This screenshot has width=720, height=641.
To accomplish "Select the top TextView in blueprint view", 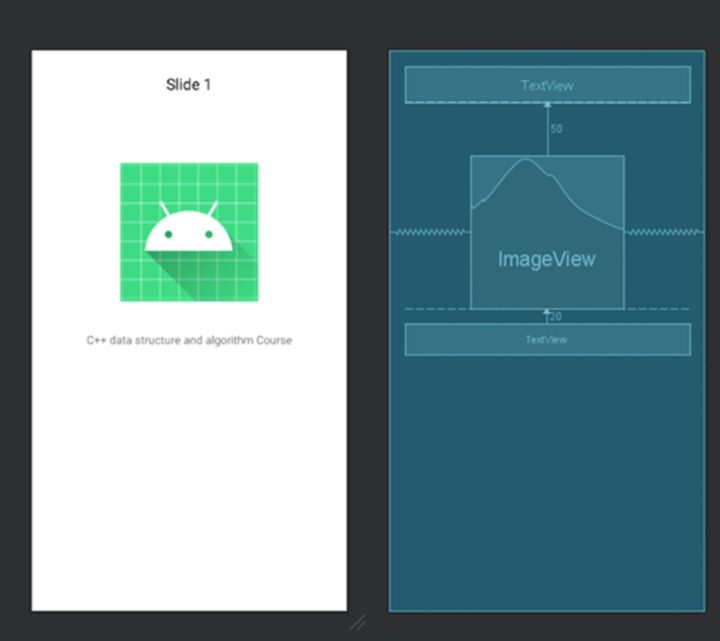I will click(547, 85).
